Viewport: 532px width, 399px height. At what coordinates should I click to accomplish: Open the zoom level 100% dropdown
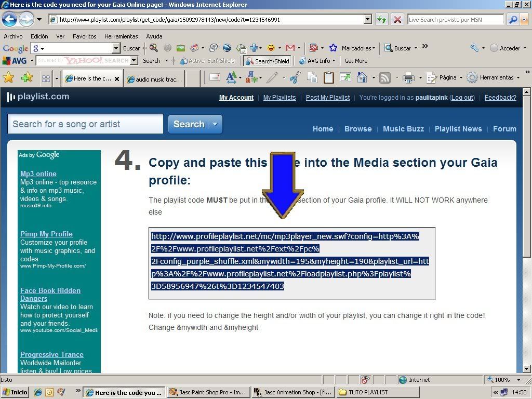coord(518,380)
